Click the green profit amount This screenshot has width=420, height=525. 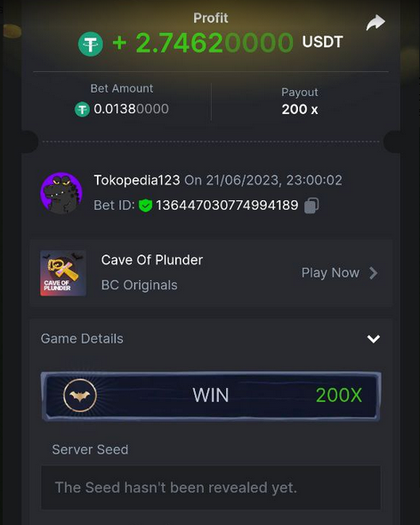pyautogui.click(x=203, y=44)
